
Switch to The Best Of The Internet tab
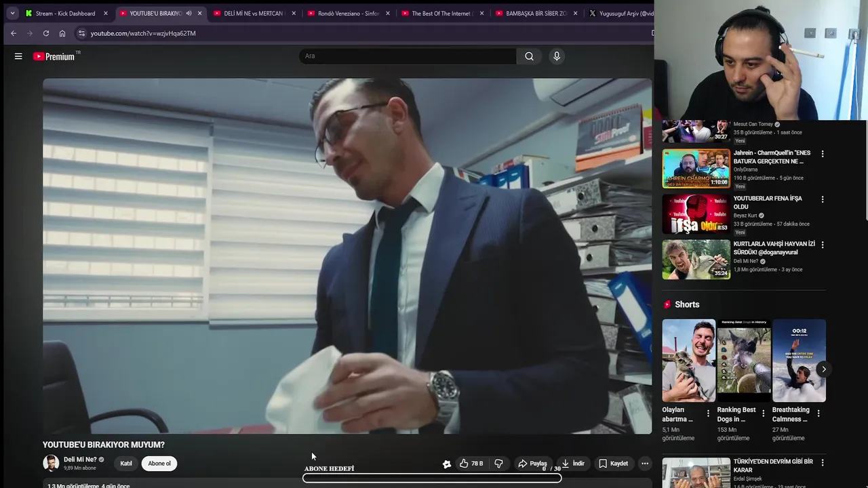(442, 14)
